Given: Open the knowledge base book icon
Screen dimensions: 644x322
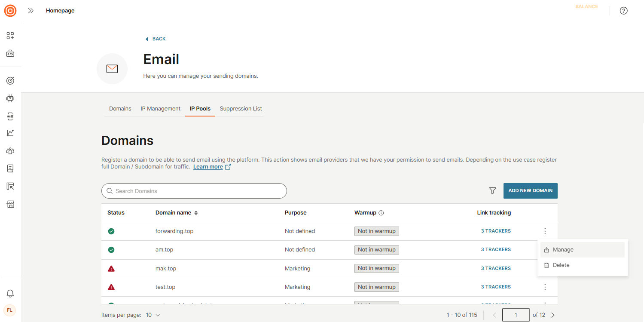Looking at the screenshot, I should (x=10, y=168).
